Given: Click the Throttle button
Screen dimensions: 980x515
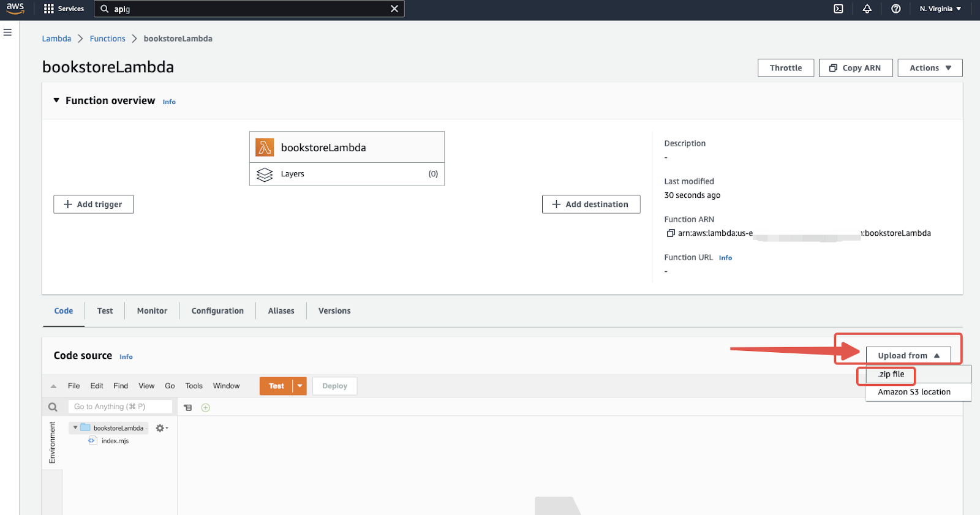Looking at the screenshot, I should pyautogui.click(x=786, y=68).
